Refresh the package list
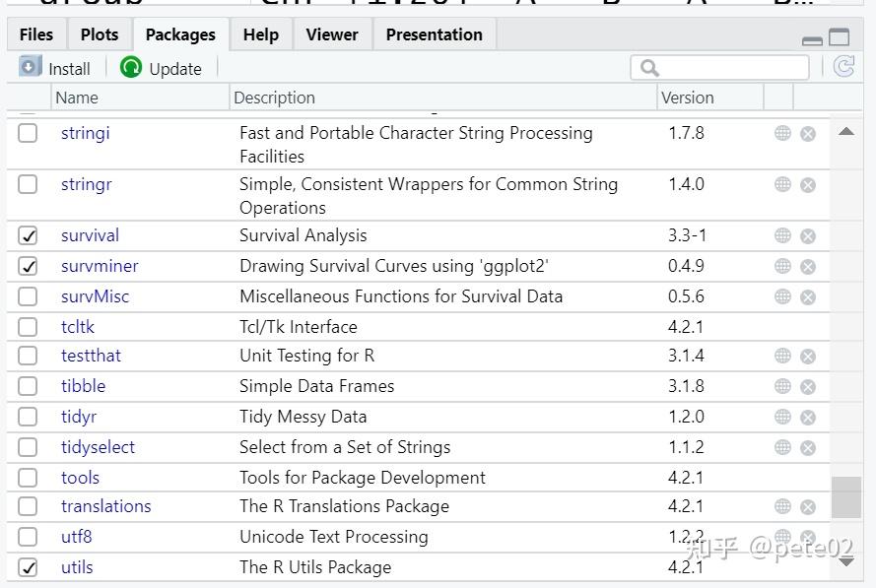 tap(843, 67)
